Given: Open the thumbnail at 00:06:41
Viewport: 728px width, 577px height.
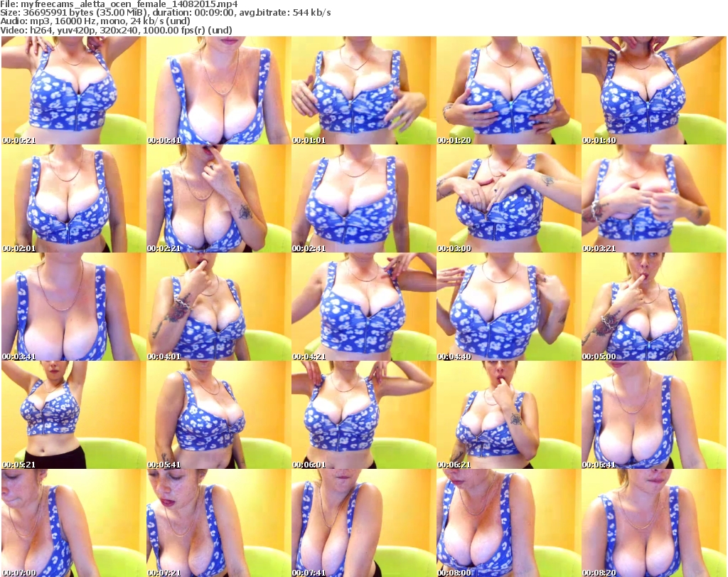Looking at the screenshot, I should [654, 415].
